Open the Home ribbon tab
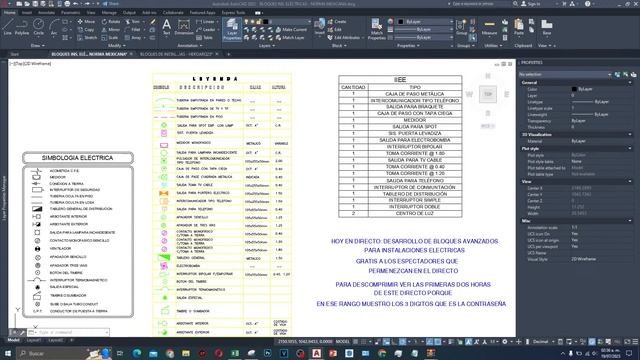Image resolution: width=640 pixels, height=360 pixels. pyautogui.click(x=9, y=13)
